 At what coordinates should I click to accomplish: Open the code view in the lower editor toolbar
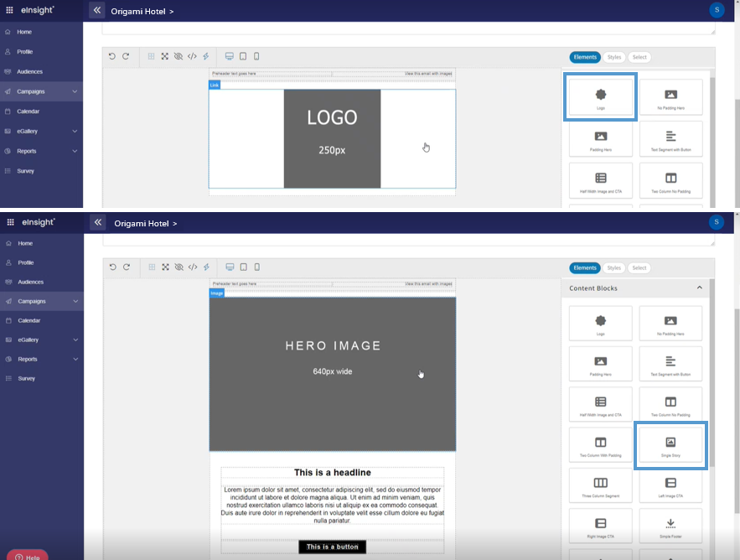point(193,267)
